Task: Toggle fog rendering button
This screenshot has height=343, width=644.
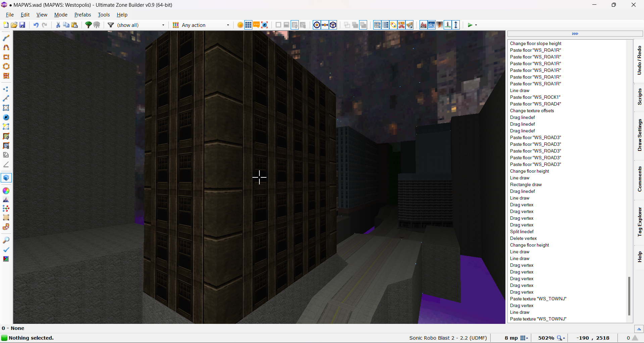Action: tap(424, 25)
